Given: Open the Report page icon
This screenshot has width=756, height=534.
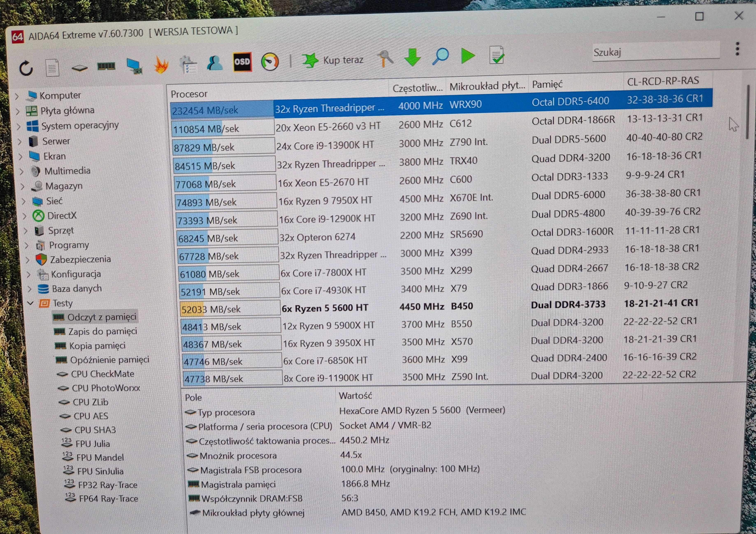Looking at the screenshot, I should coord(52,68).
